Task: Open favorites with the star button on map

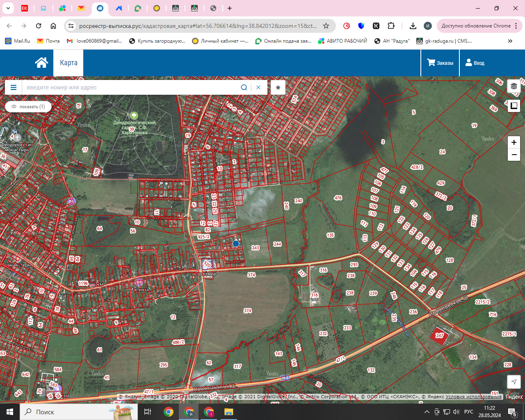Action: [278, 87]
